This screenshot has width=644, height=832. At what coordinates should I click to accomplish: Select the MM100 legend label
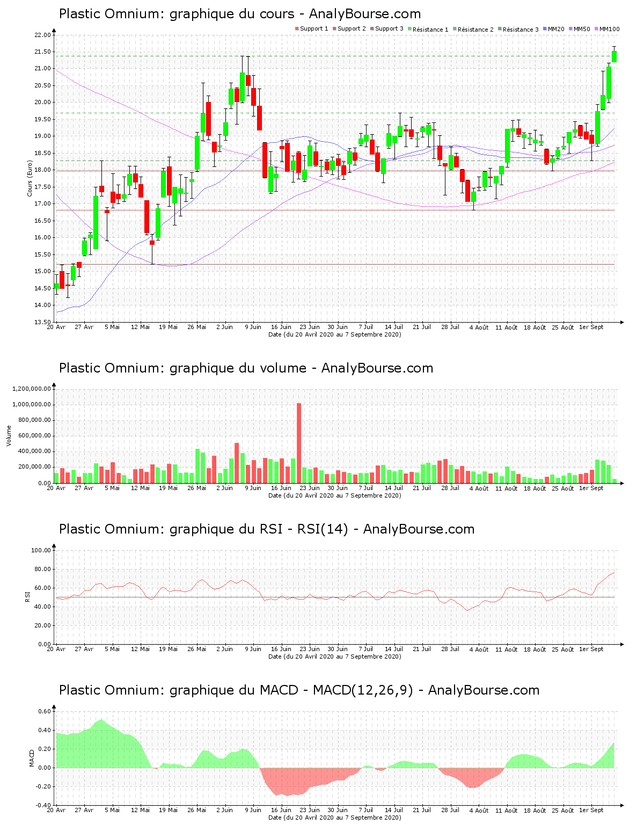tap(609, 29)
